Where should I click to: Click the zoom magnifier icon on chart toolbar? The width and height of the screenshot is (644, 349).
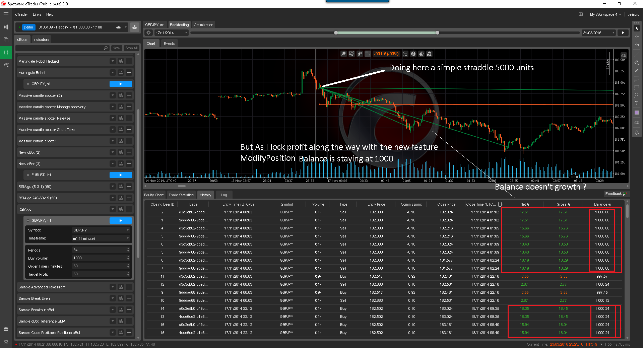[343, 54]
